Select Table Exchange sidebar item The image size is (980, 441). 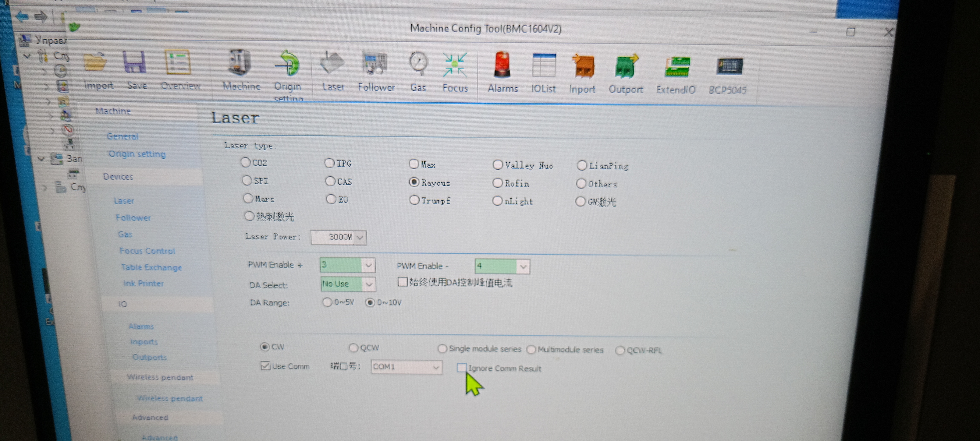151,267
